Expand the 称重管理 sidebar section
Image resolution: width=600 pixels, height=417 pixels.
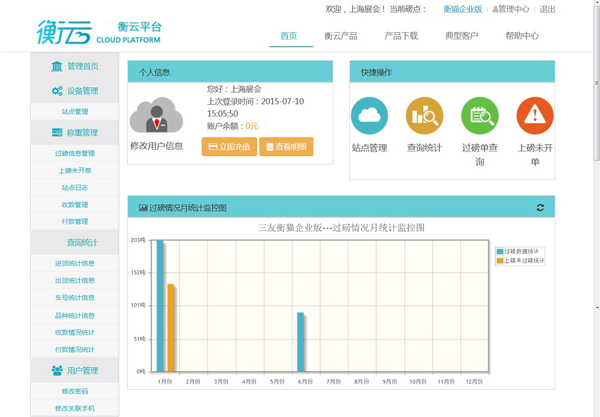point(75,132)
